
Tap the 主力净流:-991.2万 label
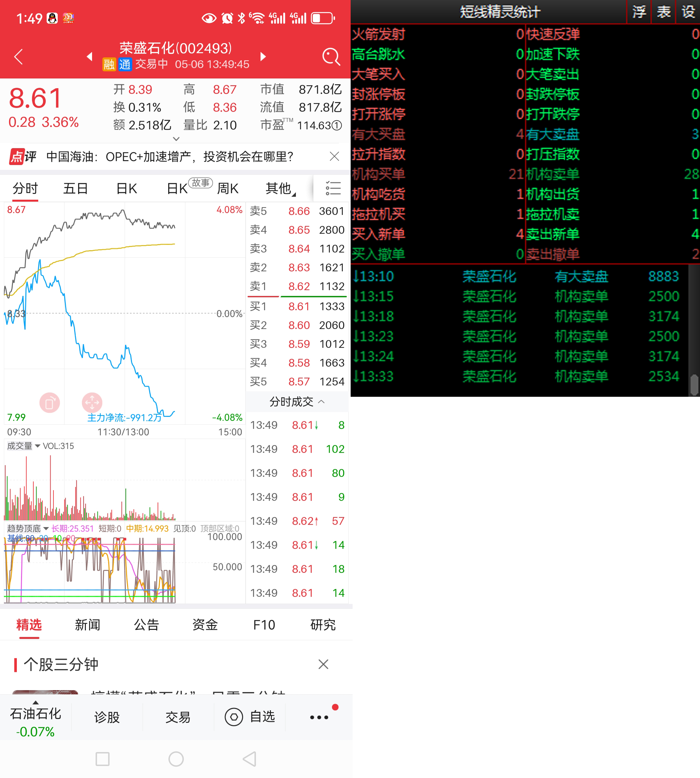(124, 418)
